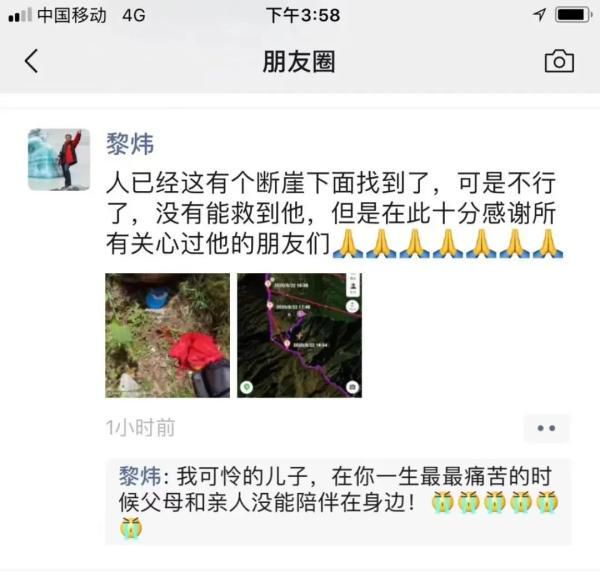Tap 黎炜 name in the comment
The height and width of the screenshot is (573, 600).
(x=140, y=477)
